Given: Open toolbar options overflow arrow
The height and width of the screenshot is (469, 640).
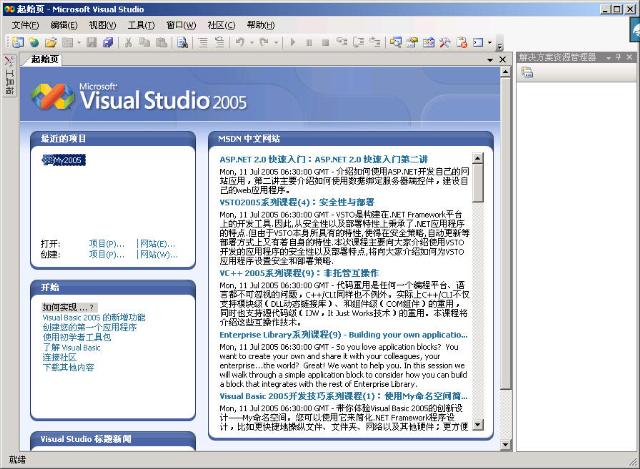Looking at the screenshot, I should (500, 46).
